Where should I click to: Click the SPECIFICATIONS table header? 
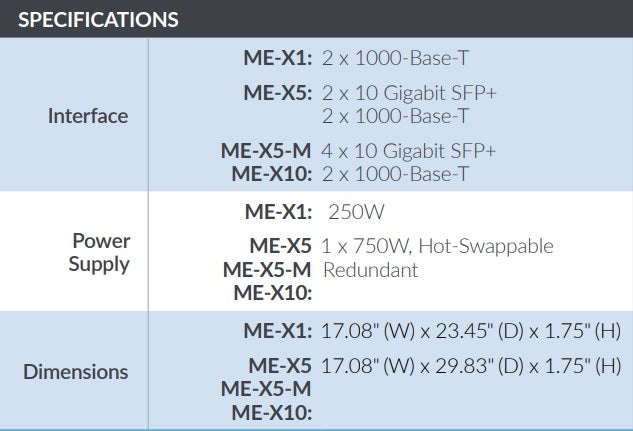click(x=99, y=19)
